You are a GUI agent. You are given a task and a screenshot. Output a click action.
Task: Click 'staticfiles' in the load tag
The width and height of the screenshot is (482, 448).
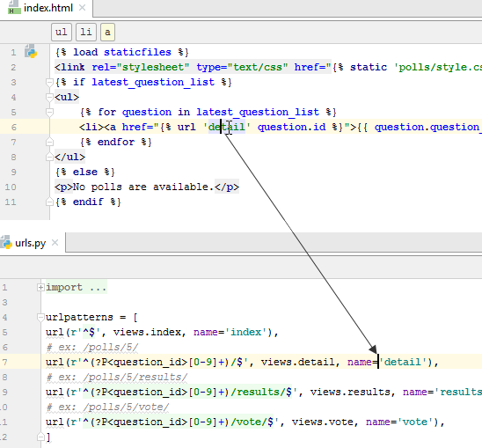[x=137, y=52]
